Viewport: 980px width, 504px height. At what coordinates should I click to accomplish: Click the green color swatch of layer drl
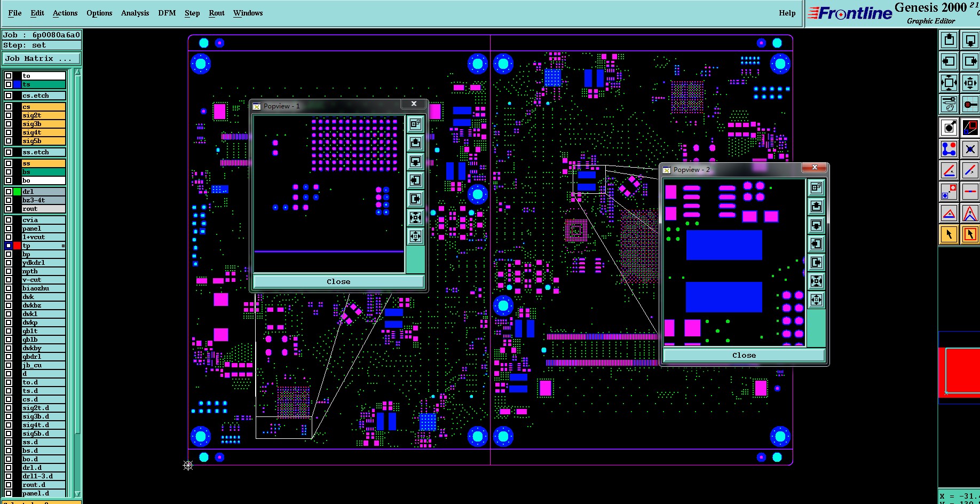point(17,192)
